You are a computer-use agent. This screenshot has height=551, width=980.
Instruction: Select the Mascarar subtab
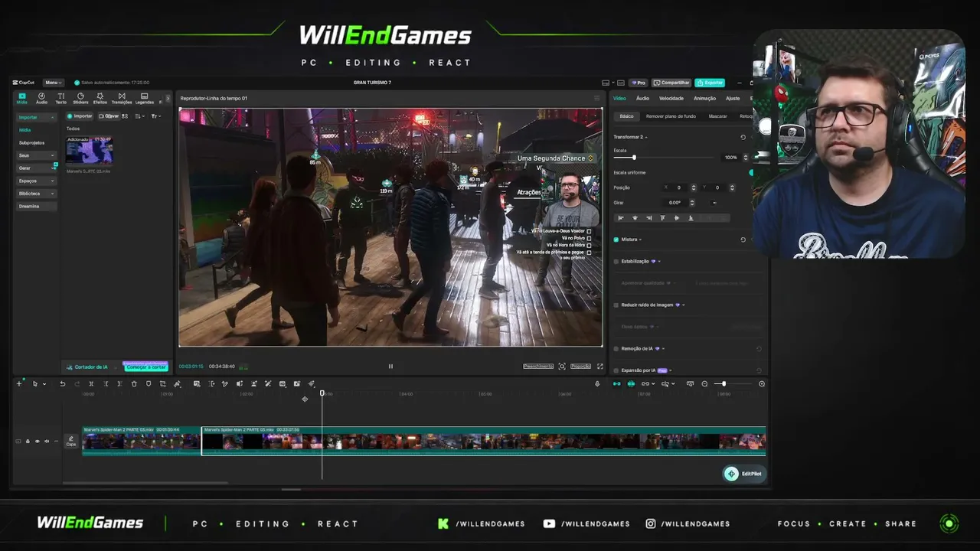point(718,116)
